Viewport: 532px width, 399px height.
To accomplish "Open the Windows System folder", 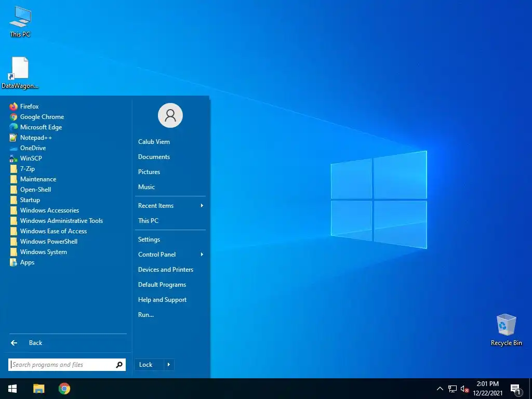I will tap(38, 252).
